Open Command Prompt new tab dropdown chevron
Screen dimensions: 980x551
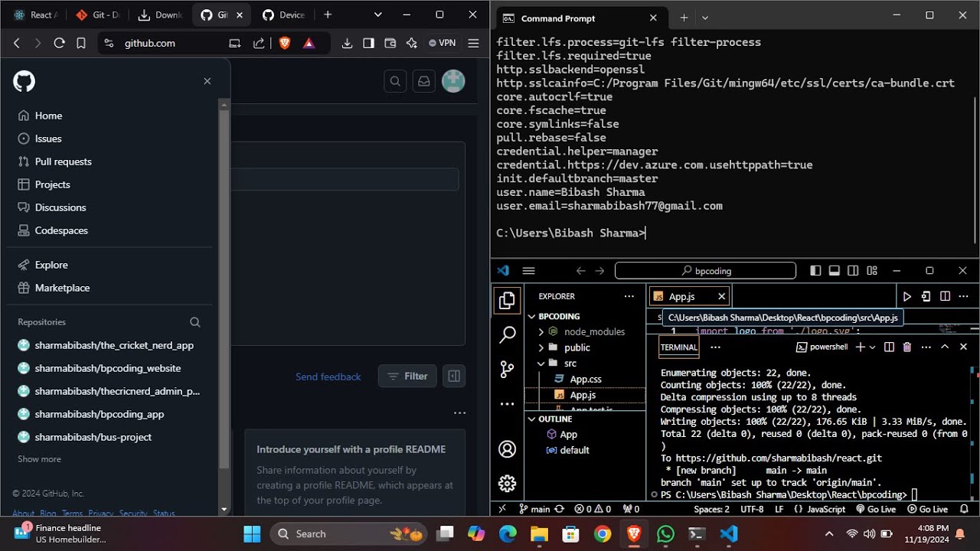pyautogui.click(x=705, y=18)
